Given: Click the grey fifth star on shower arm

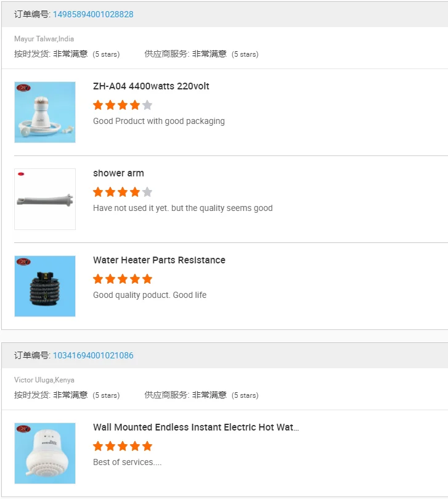Looking at the screenshot, I should (147, 192).
